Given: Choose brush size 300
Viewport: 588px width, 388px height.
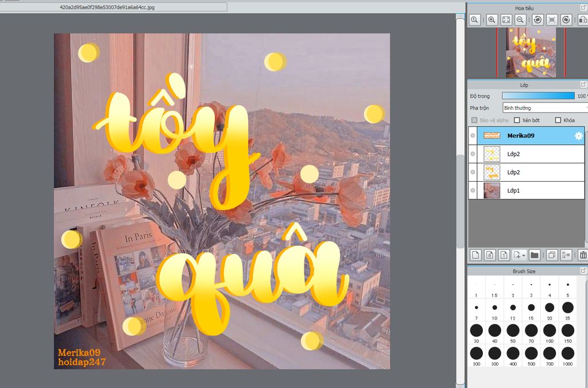Looking at the screenshot, I should (x=494, y=356).
